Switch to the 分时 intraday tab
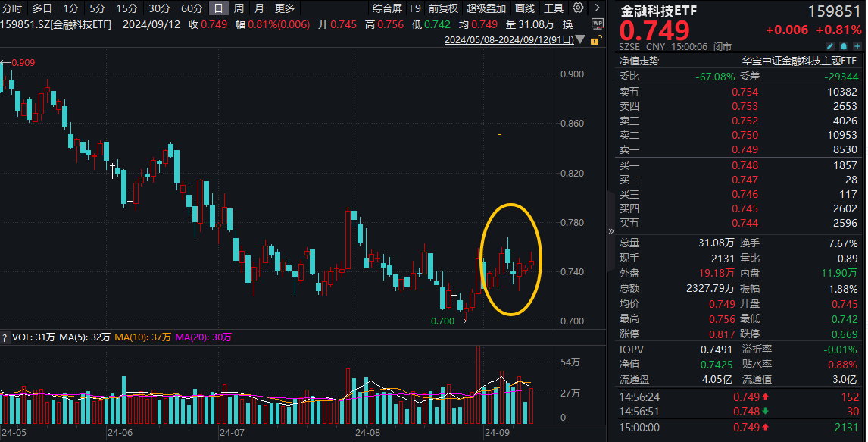 click(14, 8)
